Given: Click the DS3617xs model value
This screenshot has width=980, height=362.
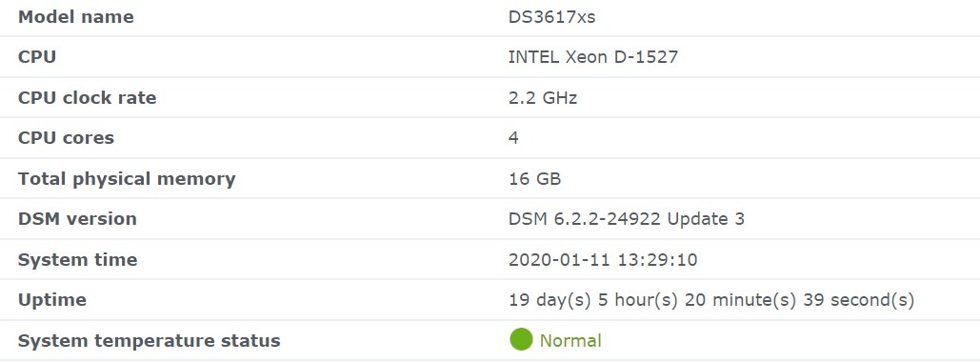Looking at the screenshot, I should tap(551, 17).
